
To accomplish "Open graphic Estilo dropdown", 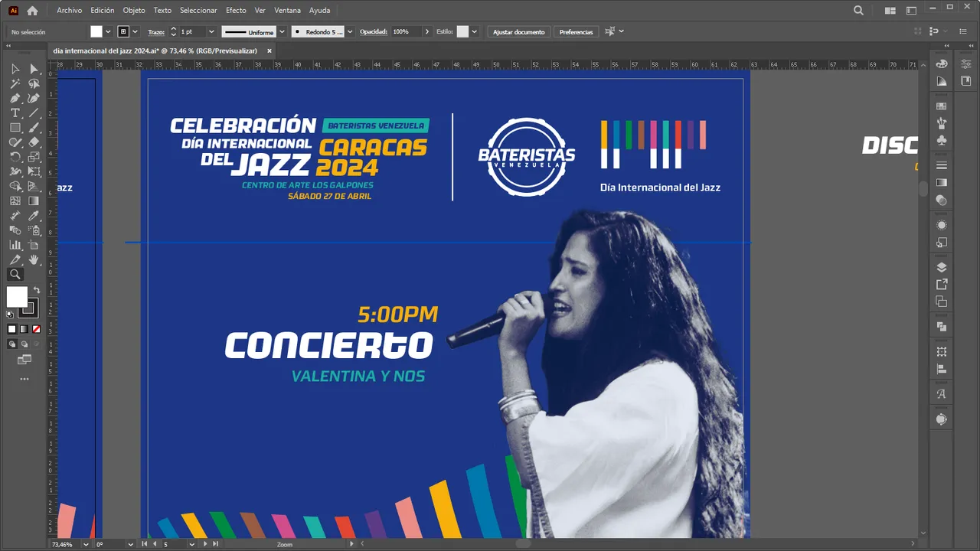I will pos(475,32).
